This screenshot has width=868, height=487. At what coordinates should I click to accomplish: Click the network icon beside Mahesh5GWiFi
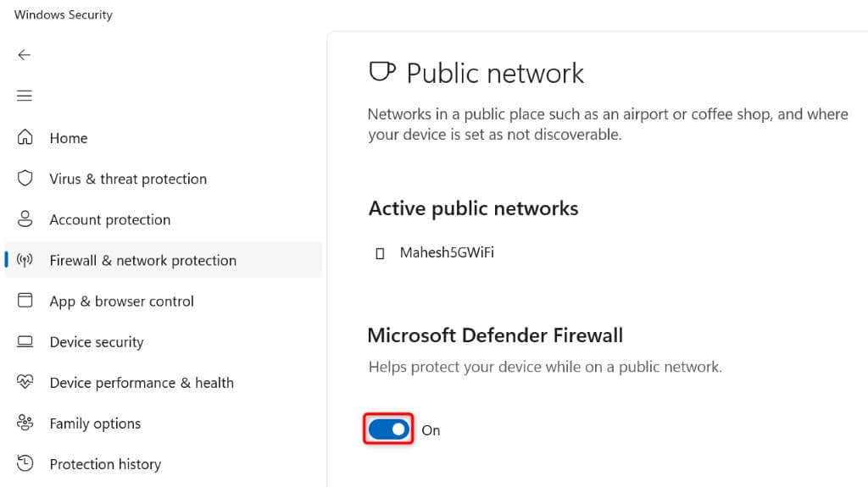coord(380,253)
